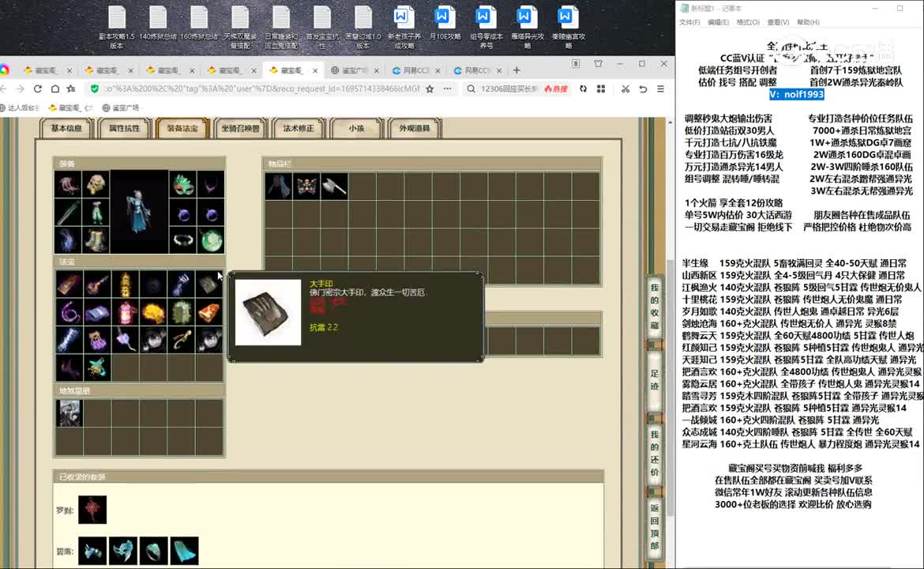Open Notepad 文件(F) menu
Screen dimensions: 924x569
tap(689, 22)
